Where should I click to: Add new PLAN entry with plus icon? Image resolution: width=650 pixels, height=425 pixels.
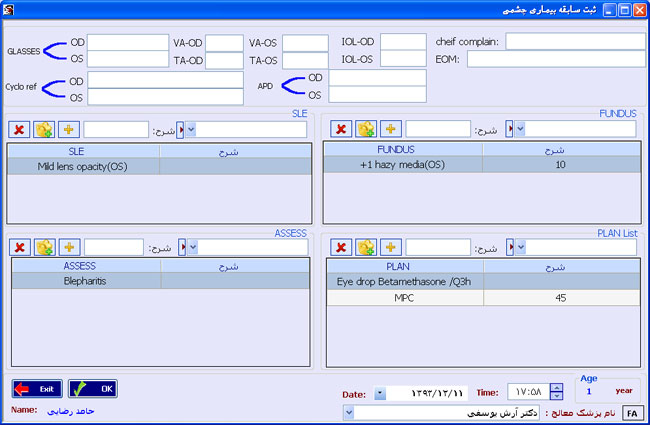pos(390,248)
